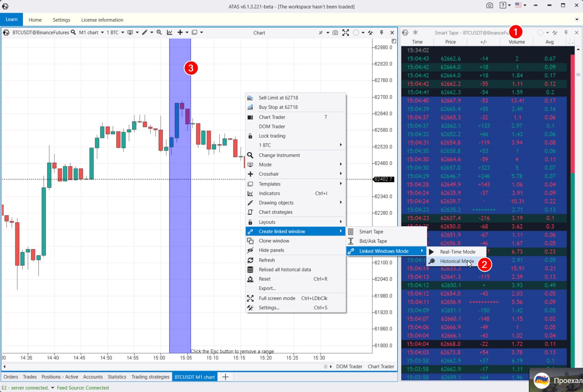Click the chart full screen mode icon
The image size is (583, 392).
[x=346, y=33]
